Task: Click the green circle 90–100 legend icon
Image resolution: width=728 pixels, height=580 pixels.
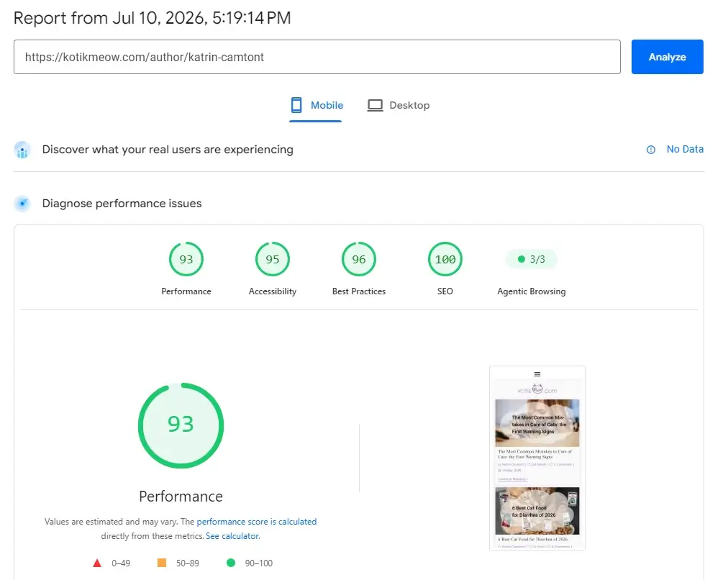Action: pyautogui.click(x=231, y=563)
